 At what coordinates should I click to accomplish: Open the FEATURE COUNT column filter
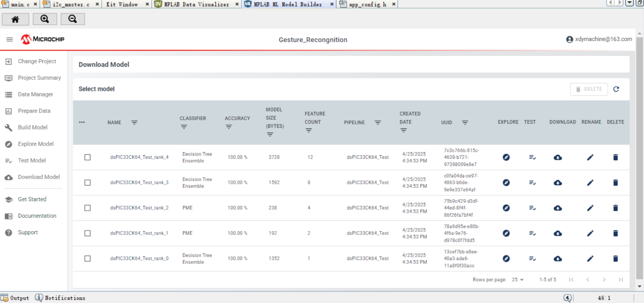[x=309, y=130]
